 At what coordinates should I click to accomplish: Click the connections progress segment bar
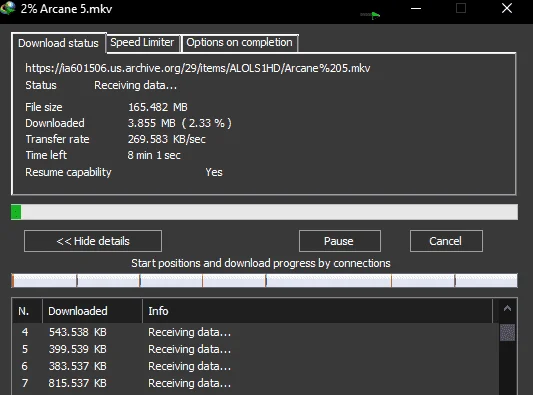coord(264,281)
